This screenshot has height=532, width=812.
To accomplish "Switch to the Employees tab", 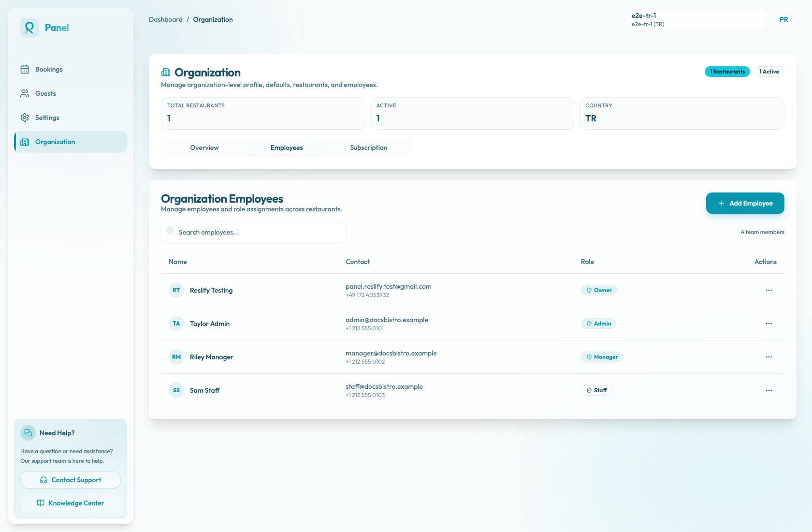I will tap(287, 148).
